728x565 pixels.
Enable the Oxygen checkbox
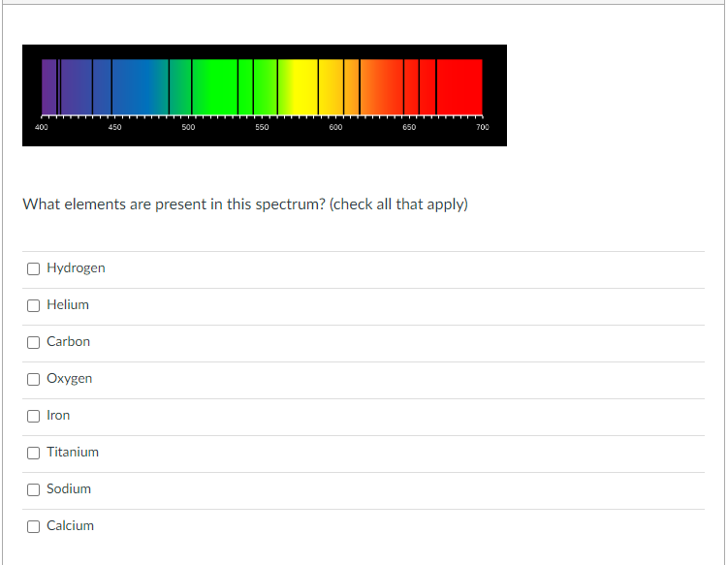click(33, 379)
